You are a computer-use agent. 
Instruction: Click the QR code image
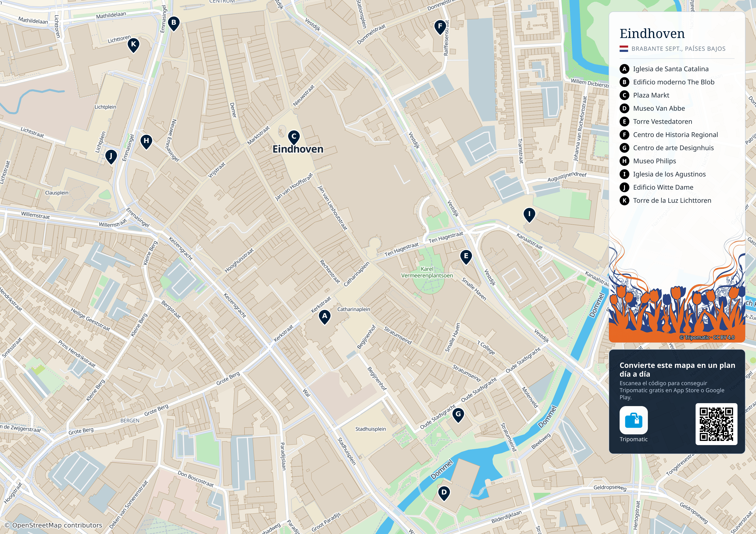click(716, 424)
